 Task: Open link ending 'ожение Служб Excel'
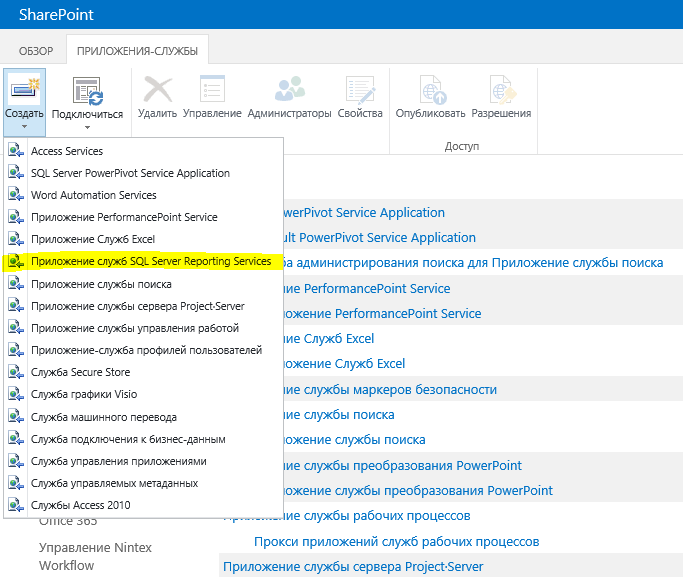344,364
